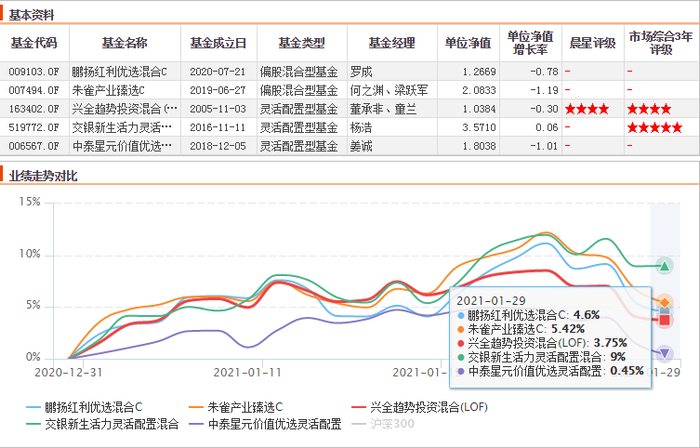Toggle the 朱雀产业臻选C legend series

coord(235,407)
